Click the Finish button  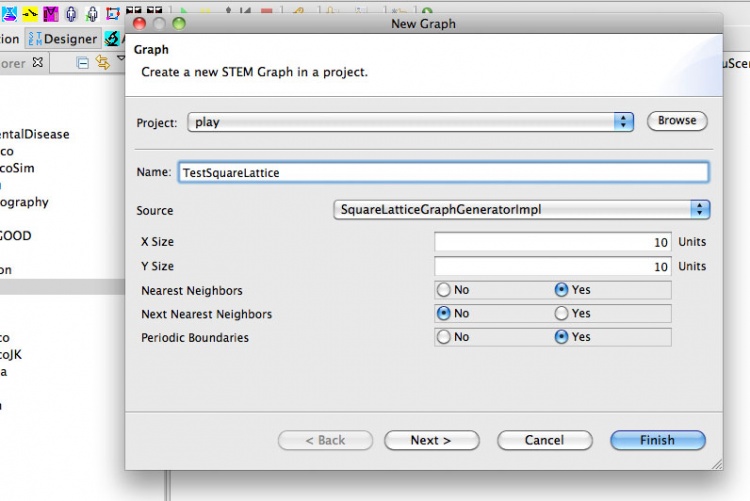[658, 440]
